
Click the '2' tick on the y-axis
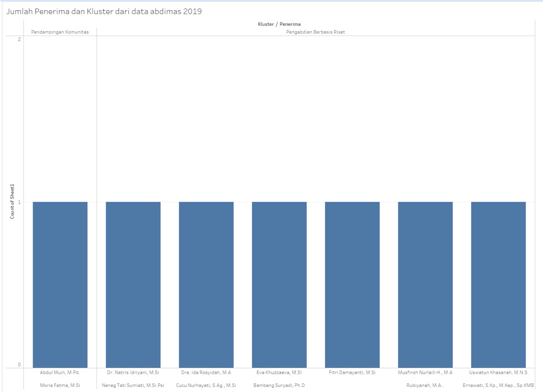click(19, 39)
